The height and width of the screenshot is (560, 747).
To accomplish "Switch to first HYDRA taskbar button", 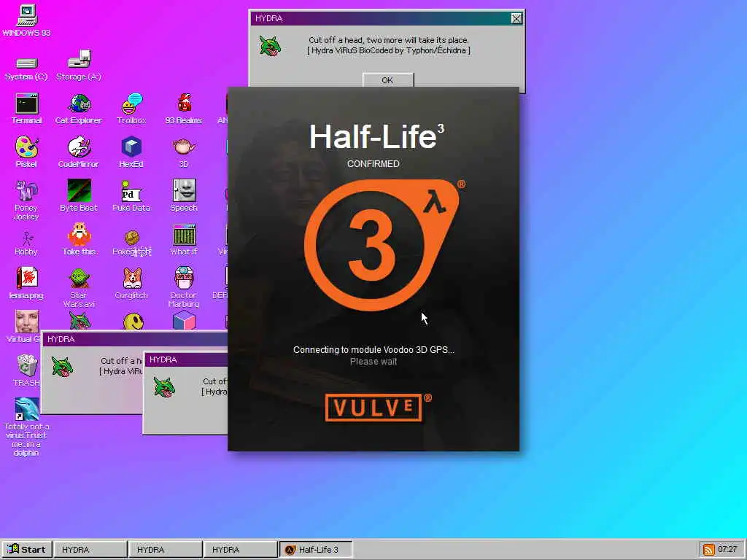I will click(x=90, y=550).
